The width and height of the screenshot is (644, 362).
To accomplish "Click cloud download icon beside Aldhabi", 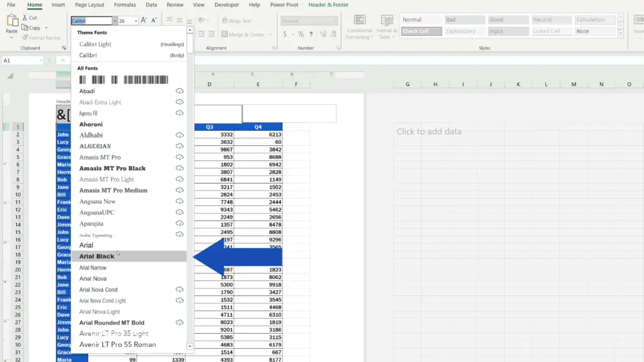I will (179, 135).
